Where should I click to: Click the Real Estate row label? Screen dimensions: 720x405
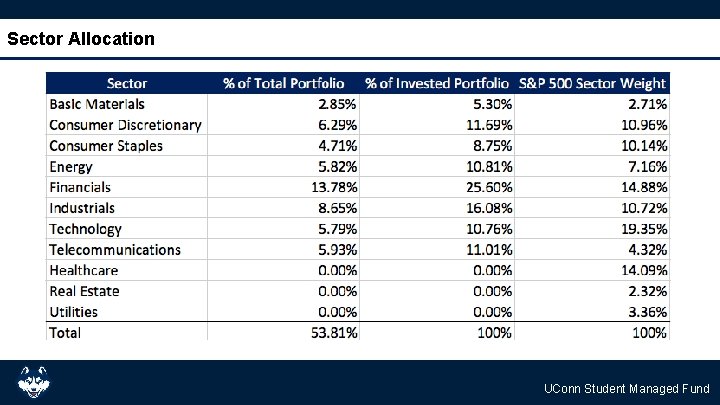click(84, 291)
